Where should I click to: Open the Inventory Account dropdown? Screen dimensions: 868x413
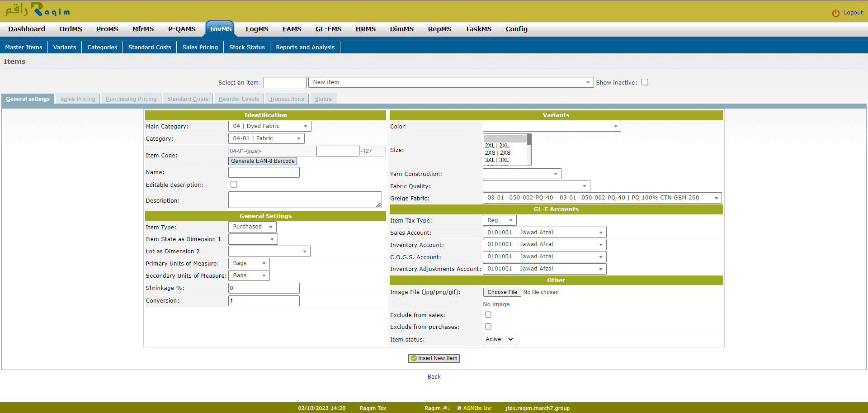point(544,244)
